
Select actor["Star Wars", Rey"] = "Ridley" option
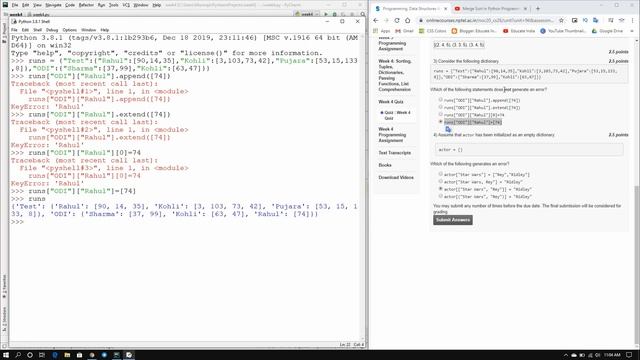pos(440,182)
